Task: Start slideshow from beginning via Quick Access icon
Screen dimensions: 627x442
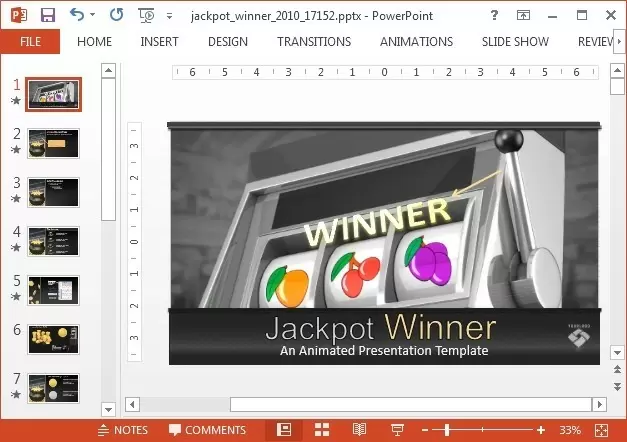Action: pyautogui.click(x=146, y=15)
